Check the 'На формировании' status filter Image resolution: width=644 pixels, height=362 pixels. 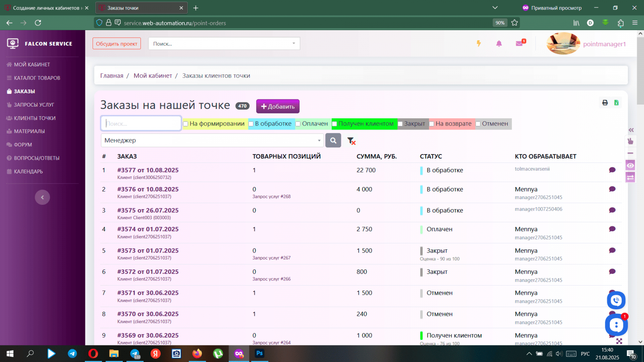click(x=186, y=124)
